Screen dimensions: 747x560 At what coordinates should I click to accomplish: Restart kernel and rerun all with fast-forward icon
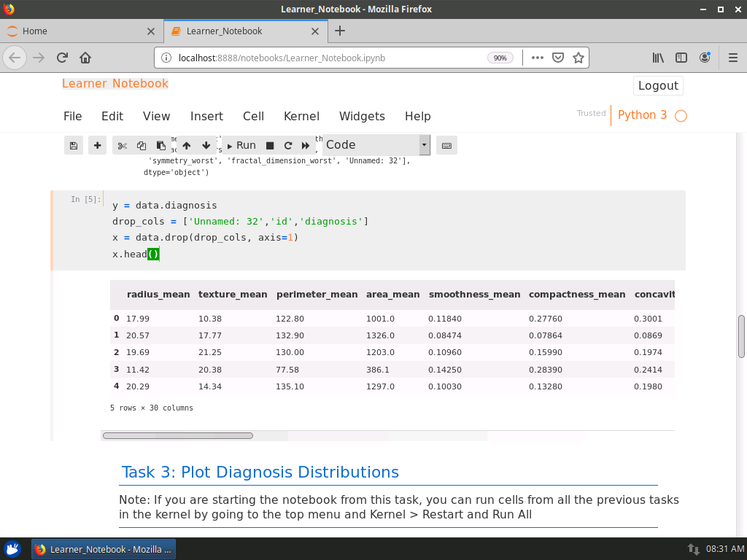coord(306,146)
